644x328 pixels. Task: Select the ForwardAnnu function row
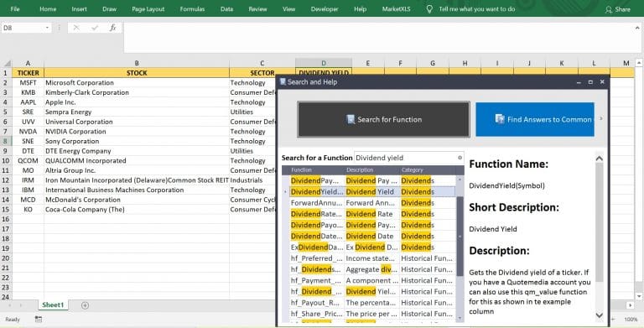372,203
